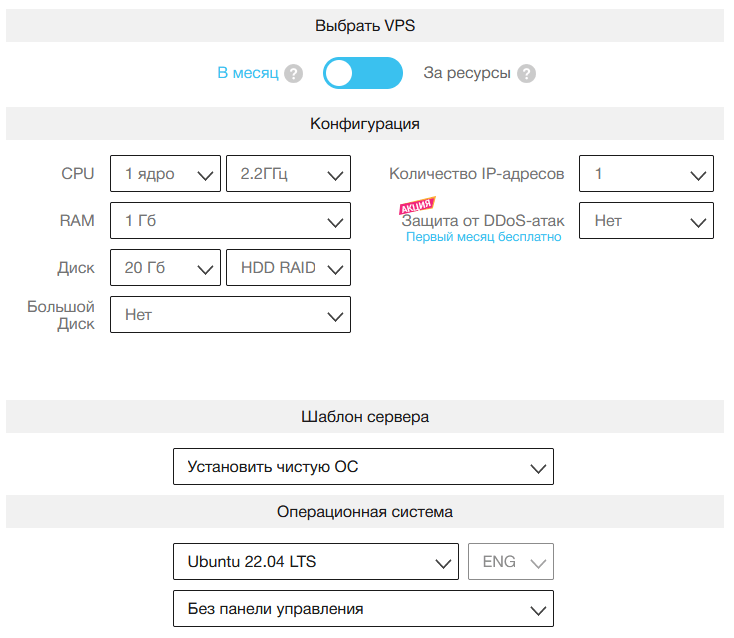Expand the RAM dropdown showing 1 Гб
The image size is (734, 638).
230,221
